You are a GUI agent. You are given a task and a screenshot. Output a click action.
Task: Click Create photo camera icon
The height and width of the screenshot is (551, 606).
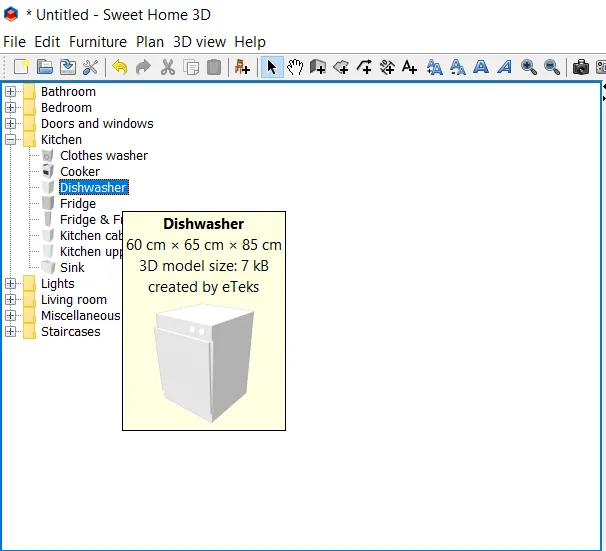[x=580, y=67]
